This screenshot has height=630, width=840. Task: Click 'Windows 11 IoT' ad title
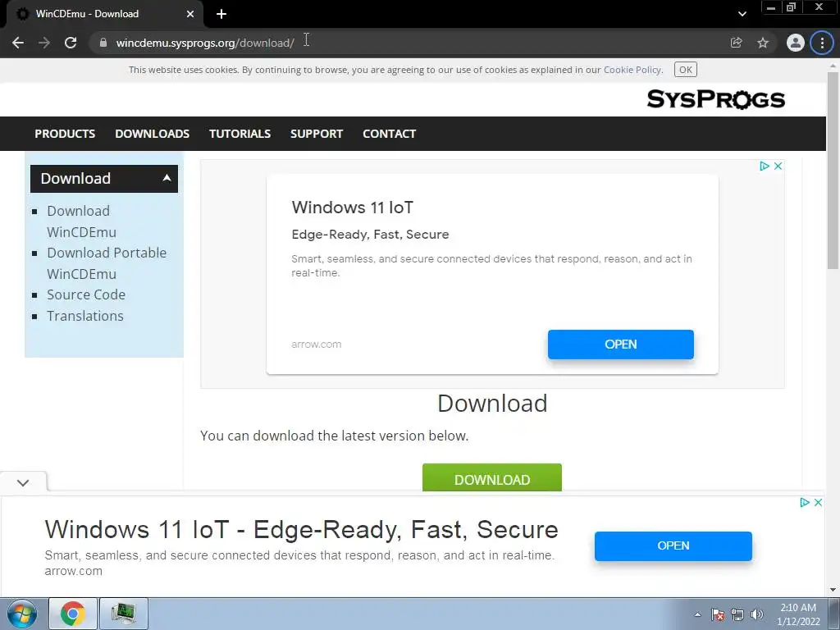point(353,208)
